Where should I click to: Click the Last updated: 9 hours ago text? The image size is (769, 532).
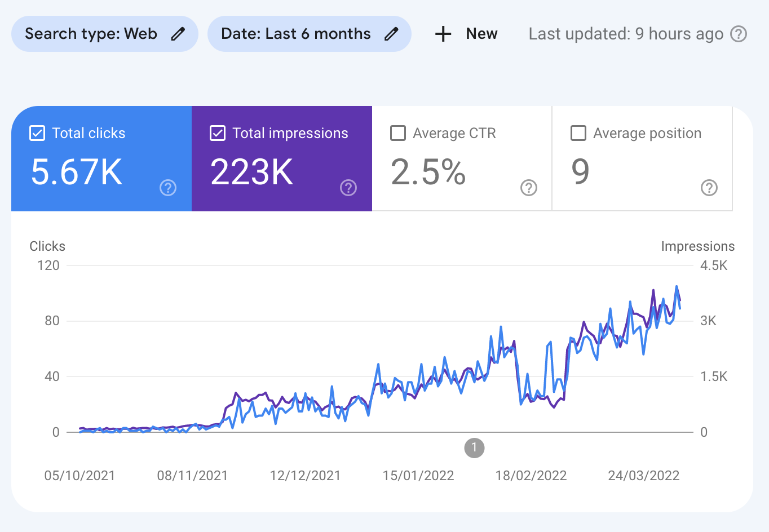(x=626, y=34)
